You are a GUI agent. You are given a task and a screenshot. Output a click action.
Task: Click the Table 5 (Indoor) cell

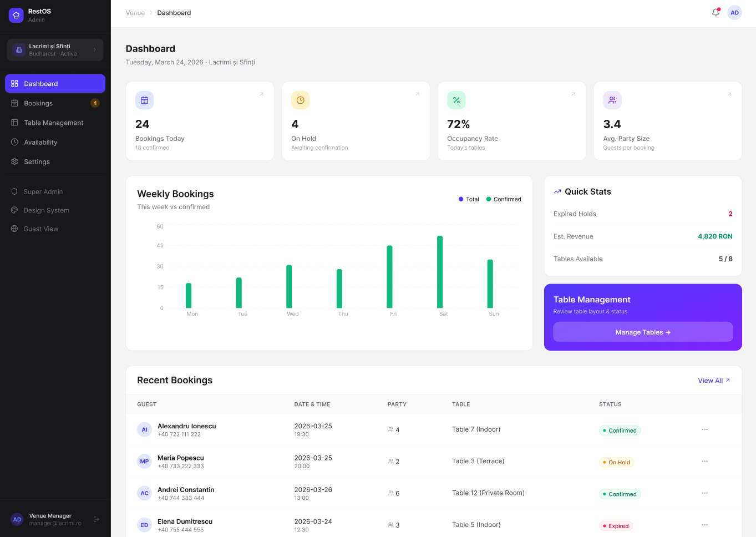click(476, 525)
